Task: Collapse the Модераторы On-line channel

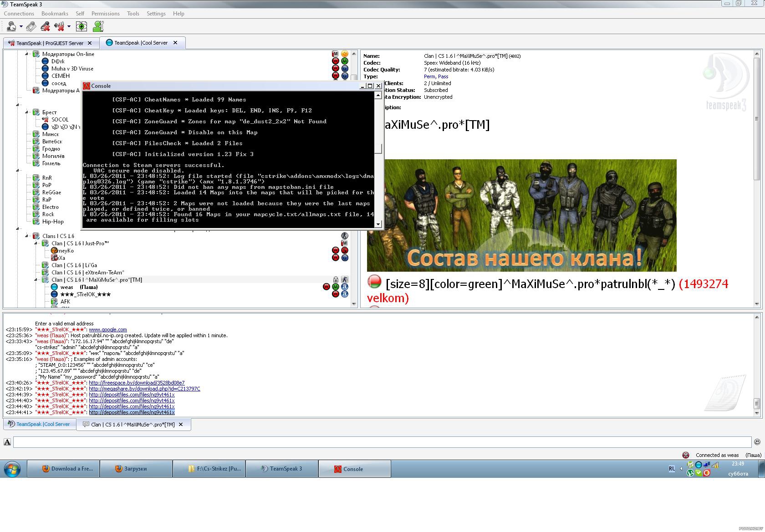Action: coord(27,54)
